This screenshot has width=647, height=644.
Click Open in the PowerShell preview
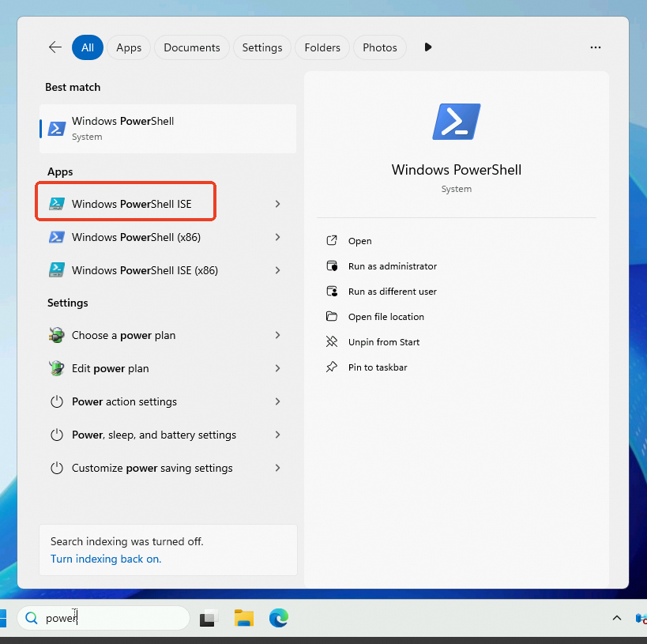[359, 241]
